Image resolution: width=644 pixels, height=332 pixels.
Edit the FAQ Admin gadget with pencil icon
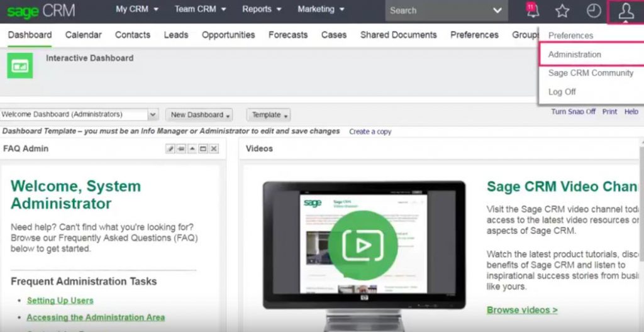click(x=170, y=149)
